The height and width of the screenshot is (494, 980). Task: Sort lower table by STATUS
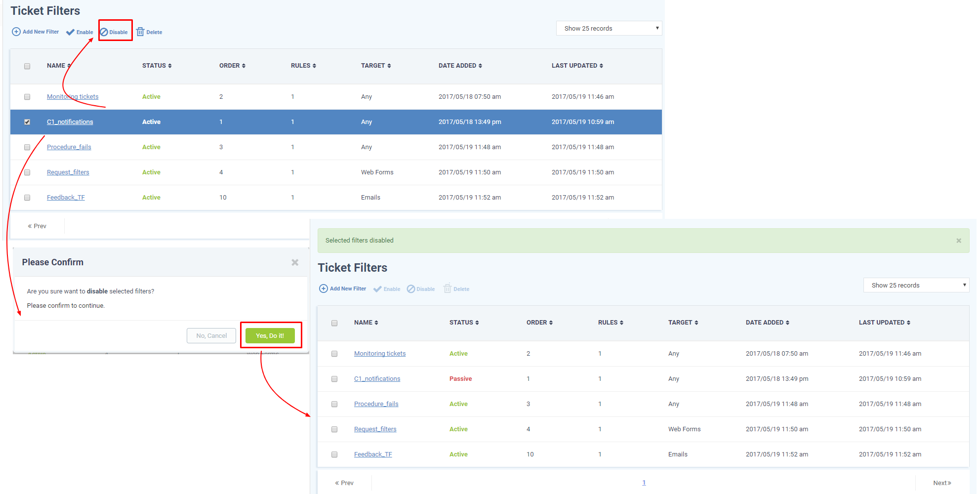464,323
